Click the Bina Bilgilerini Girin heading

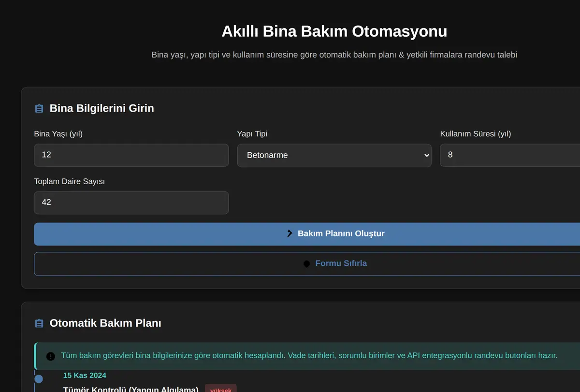click(102, 108)
